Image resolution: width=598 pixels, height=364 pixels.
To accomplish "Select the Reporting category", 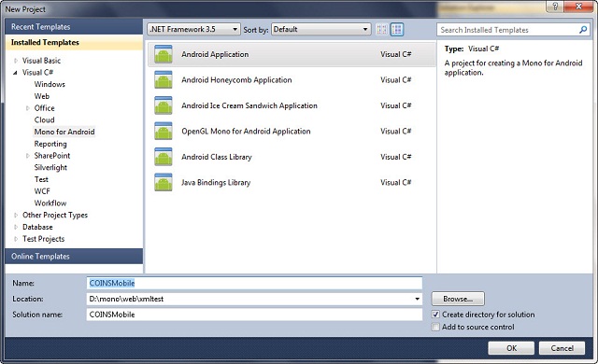I will [50, 144].
